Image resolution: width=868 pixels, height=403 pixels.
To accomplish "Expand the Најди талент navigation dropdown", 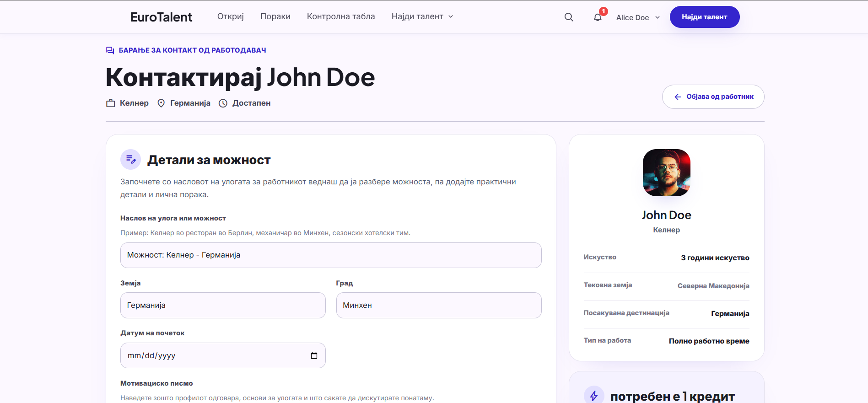I will pyautogui.click(x=422, y=16).
